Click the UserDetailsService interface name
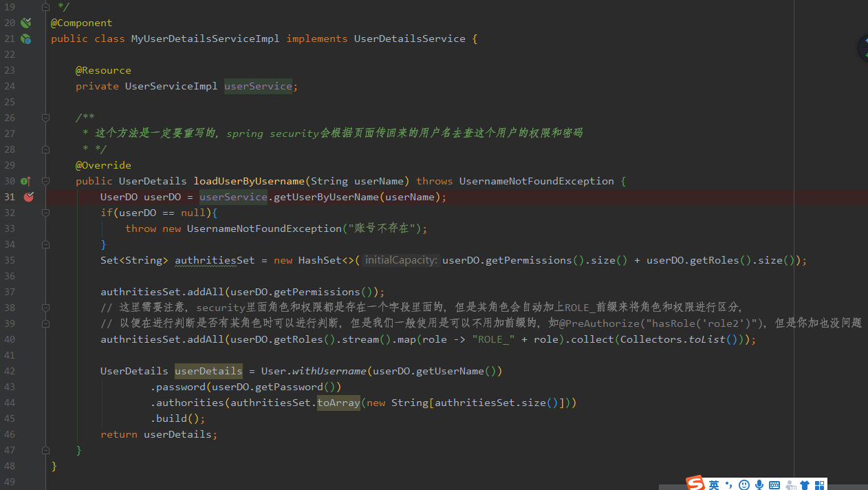 point(410,39)
